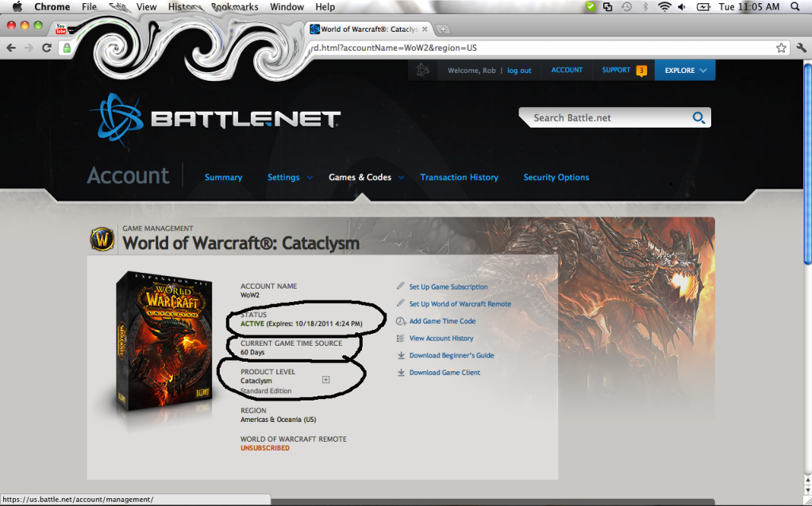Viewport: 812px width, 506px height.
Task: Click Add Game Time Code
Action: (x=442, y=321)
